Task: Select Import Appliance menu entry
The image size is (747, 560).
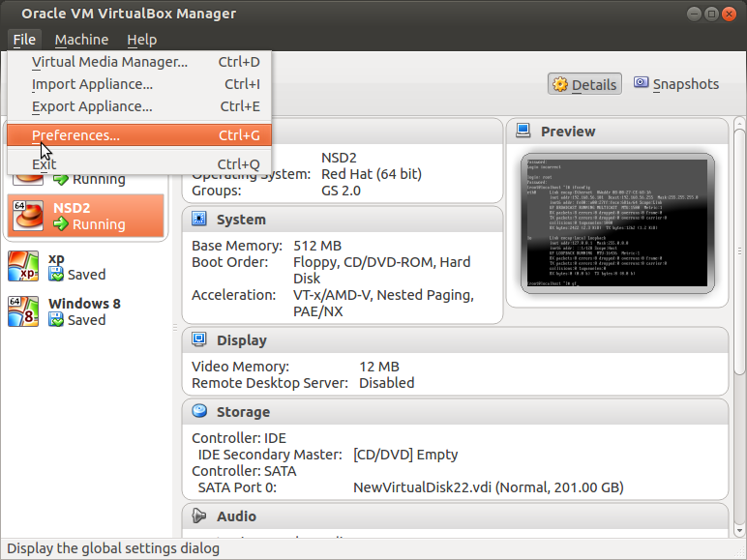Action: [139, 84]
